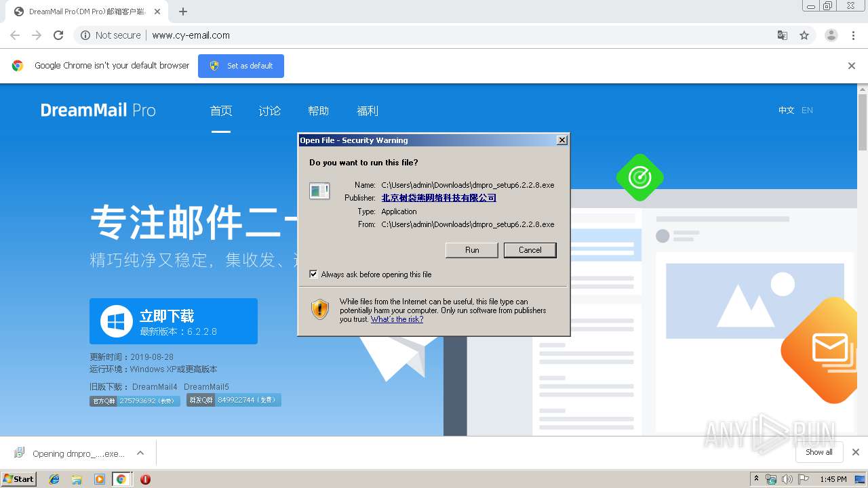868x488 pixels.
Task: Click Set as default browser button
Action: (241, 66)
